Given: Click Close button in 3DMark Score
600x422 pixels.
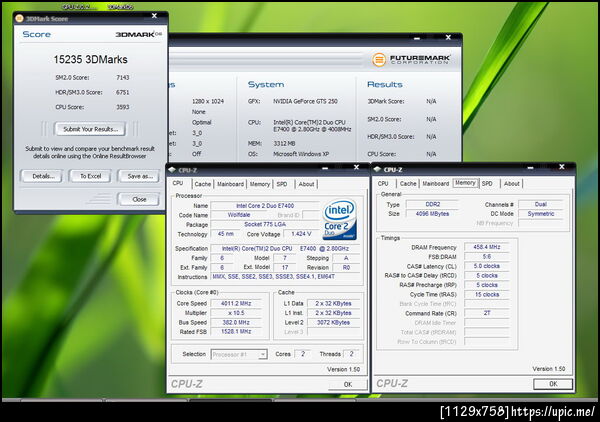Looking at the screenshot, I should [139, 199].
